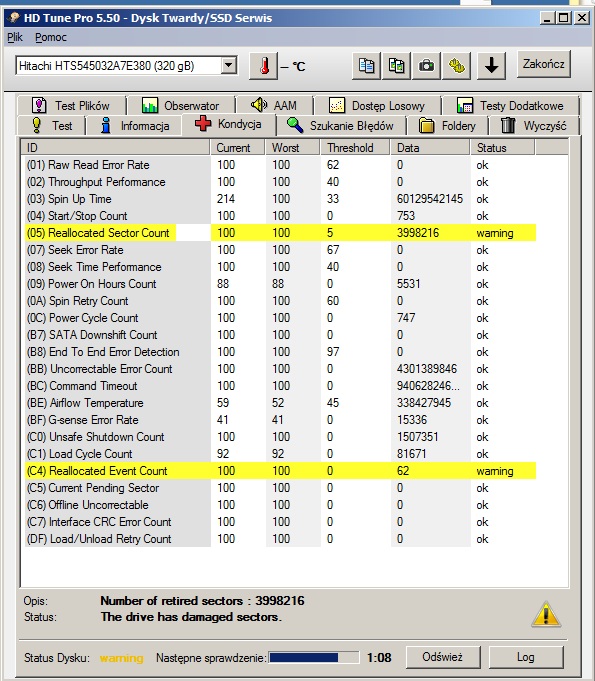Switch to the Testy Dodatkowe tab
Screen dimensions: 595x681
(x=510, y=106)
